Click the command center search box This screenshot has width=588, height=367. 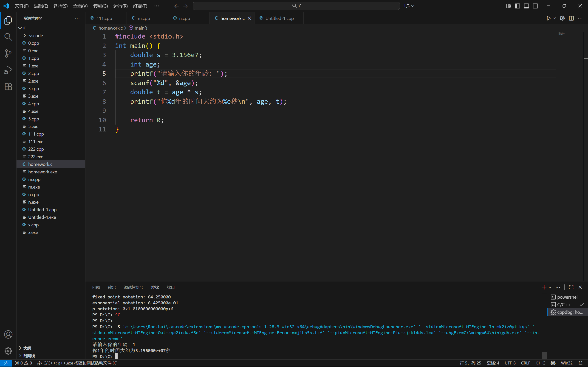click(x=296, y=6)
